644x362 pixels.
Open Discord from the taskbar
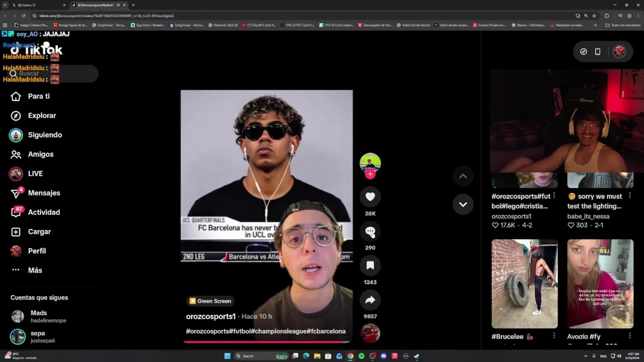click(383, 356)
